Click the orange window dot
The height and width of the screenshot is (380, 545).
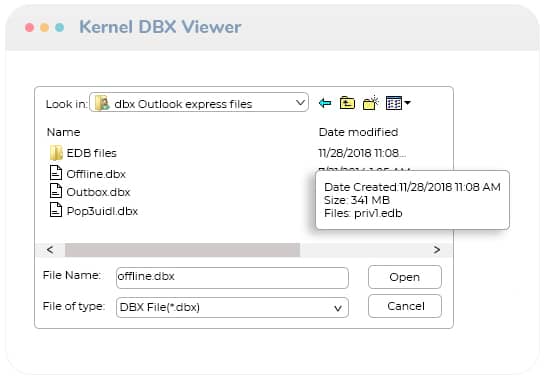point(44,27)
